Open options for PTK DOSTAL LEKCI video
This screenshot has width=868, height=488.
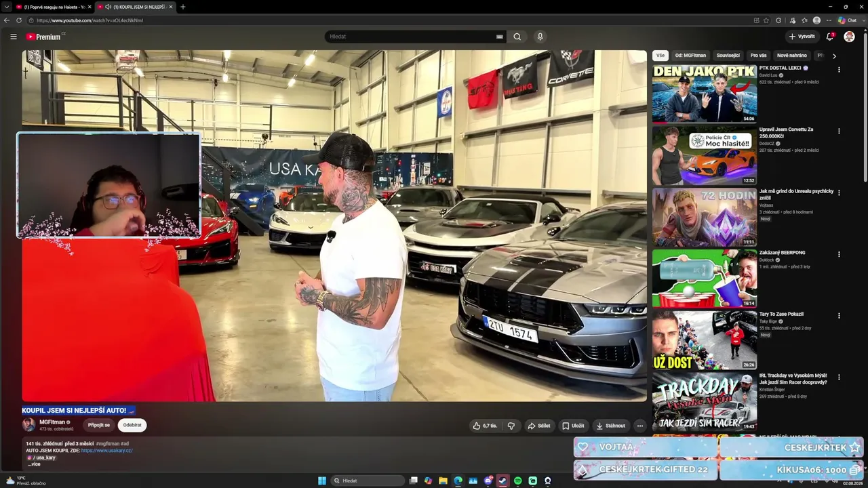[839, 69]
